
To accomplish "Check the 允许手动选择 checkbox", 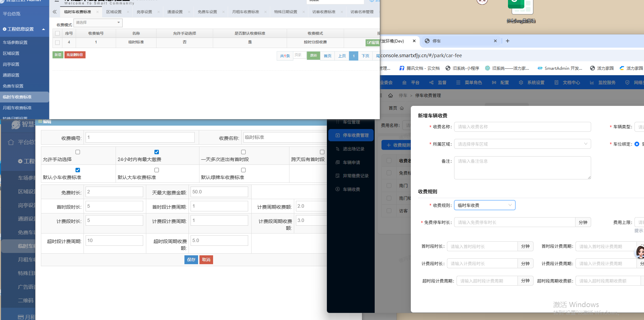I will coord(78,152).
